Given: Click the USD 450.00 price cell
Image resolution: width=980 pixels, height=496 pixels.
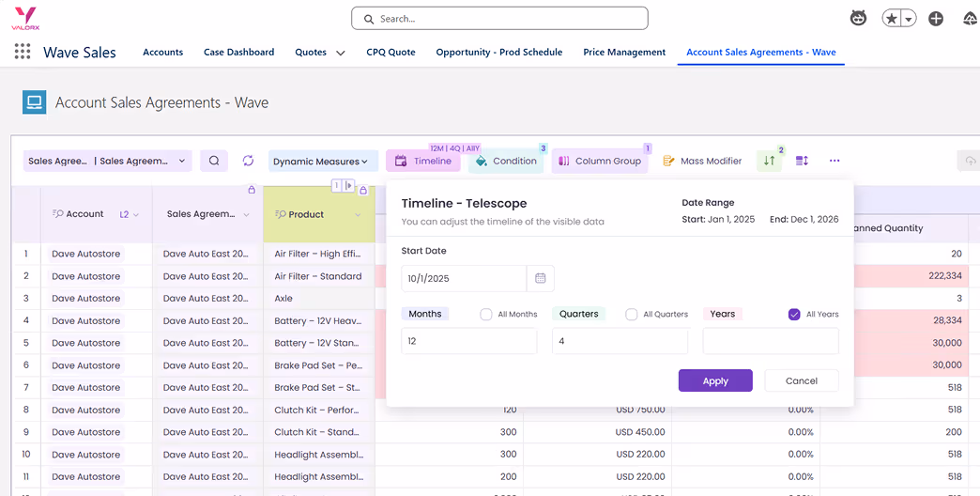Looking at the screenshot, I should pos(598,432).
